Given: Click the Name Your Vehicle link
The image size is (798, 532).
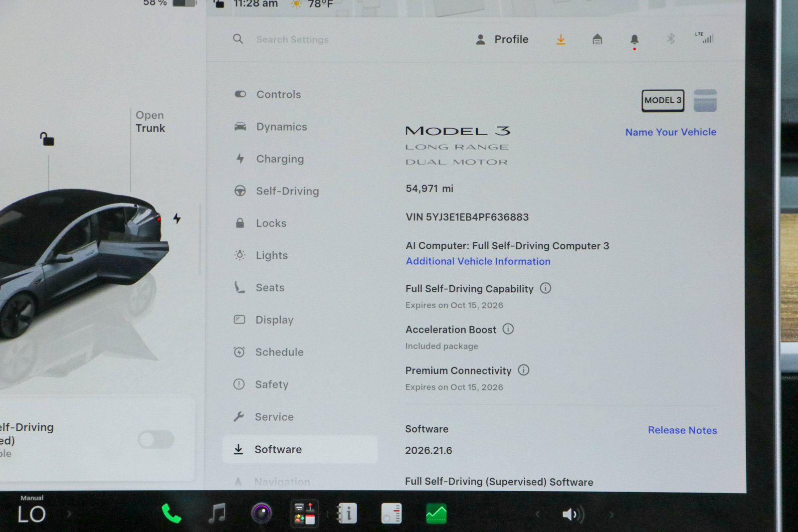Looking at the screenshot, I should (x=671, y=132).
